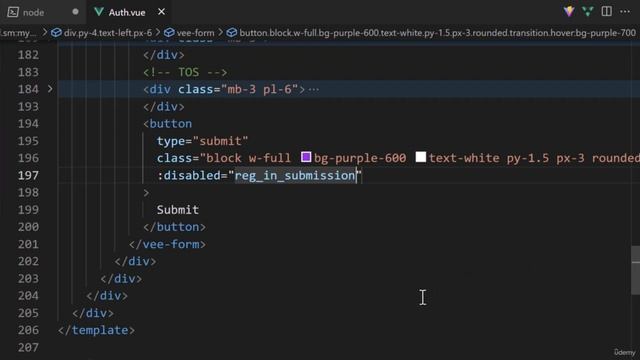Click the text-white class name text
Image resolution: width=640 pixels, height=360 pixels.
pos(464,158)
